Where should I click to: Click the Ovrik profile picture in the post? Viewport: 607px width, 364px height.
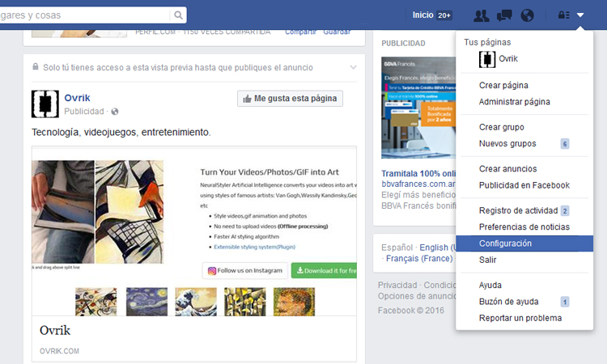click(45, 104)
